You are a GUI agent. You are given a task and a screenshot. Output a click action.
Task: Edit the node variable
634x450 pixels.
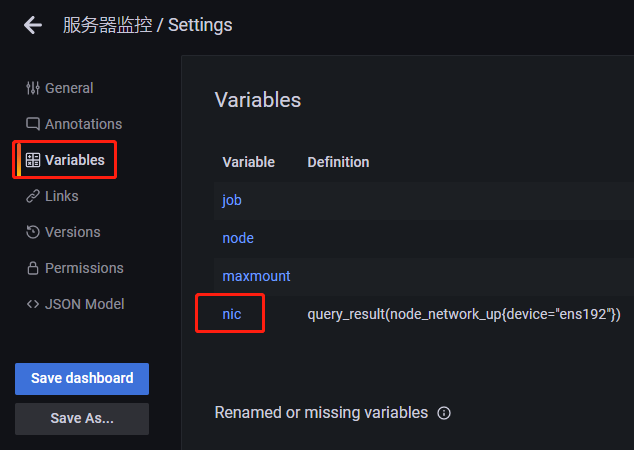coord(238,238)
